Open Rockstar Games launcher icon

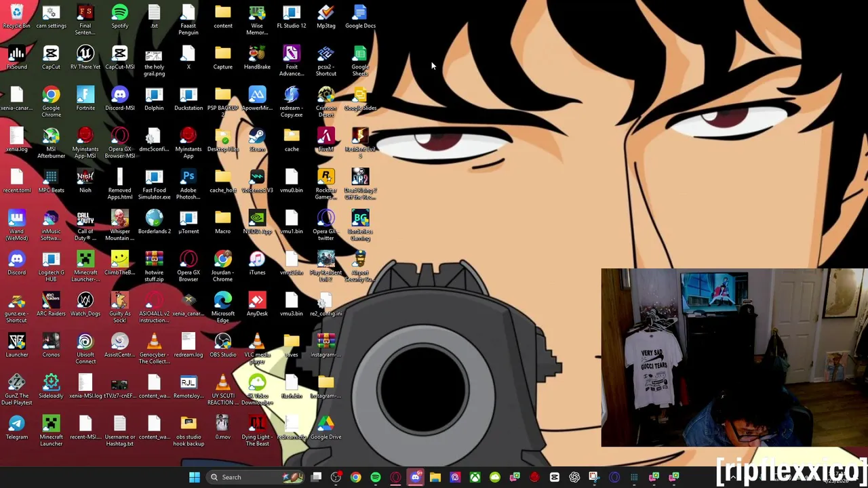click(326, 184)
